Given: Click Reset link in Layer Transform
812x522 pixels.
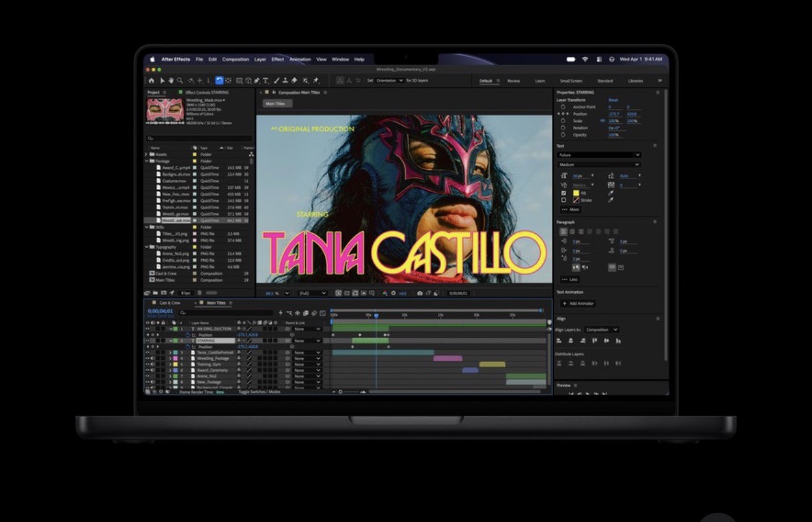Looking at the screenshot, I should [x=613, y=100].
